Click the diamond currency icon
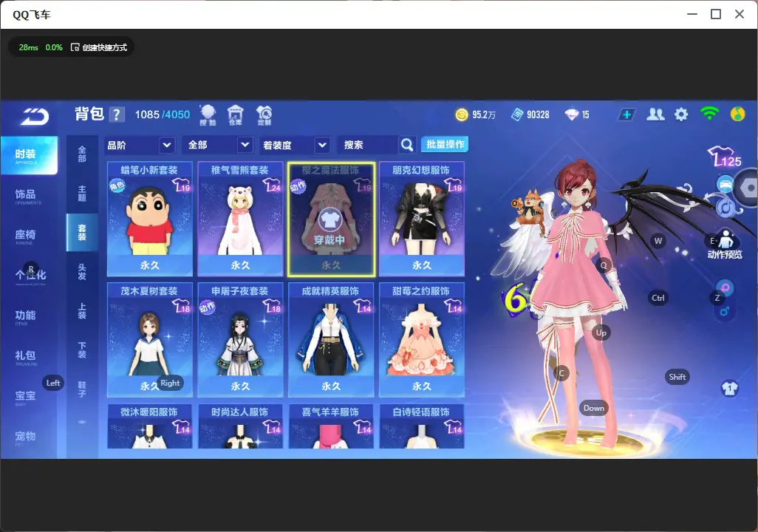This screenshot has height=532, width=758. coord(572,115)
